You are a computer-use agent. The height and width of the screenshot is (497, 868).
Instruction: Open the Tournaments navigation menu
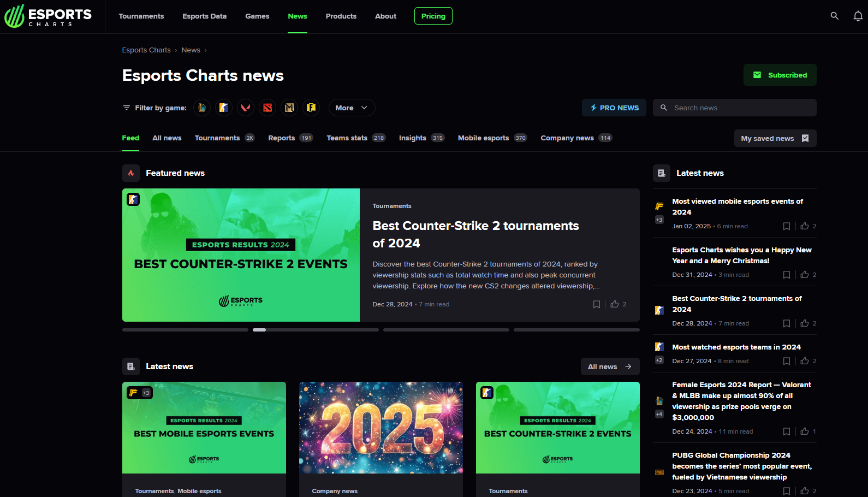click(141, 16)
